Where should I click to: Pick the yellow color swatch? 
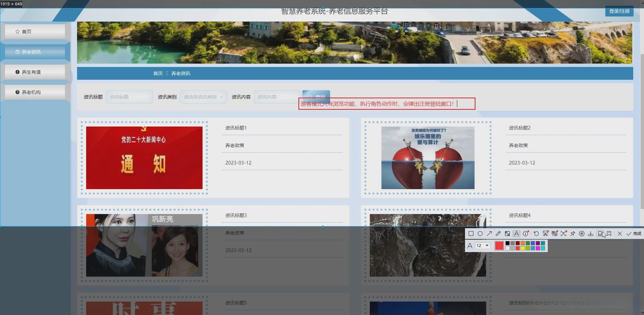[523, 248]
